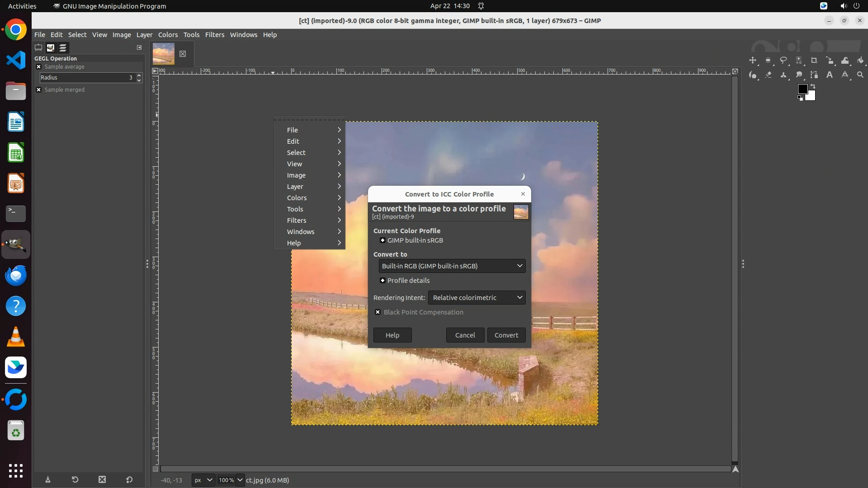Click the ct.jpg image tab thumbnail

[x=164, y=54]
